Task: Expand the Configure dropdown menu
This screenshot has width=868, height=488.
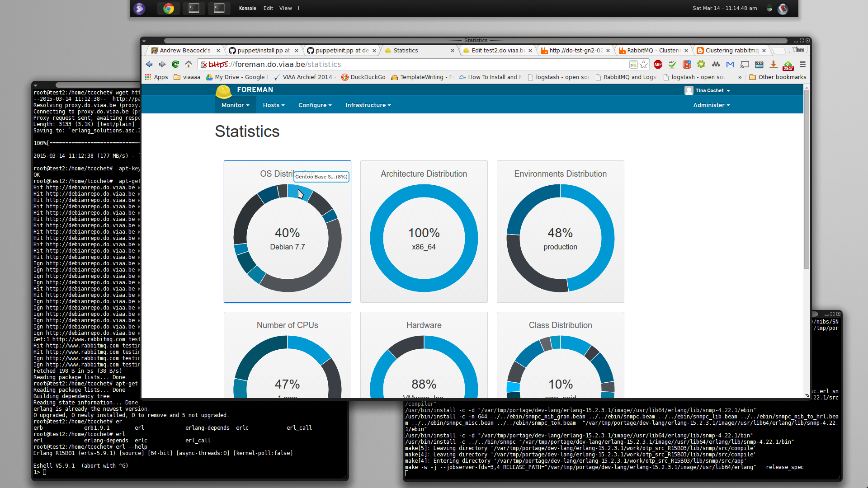Action: coord(315,105)
